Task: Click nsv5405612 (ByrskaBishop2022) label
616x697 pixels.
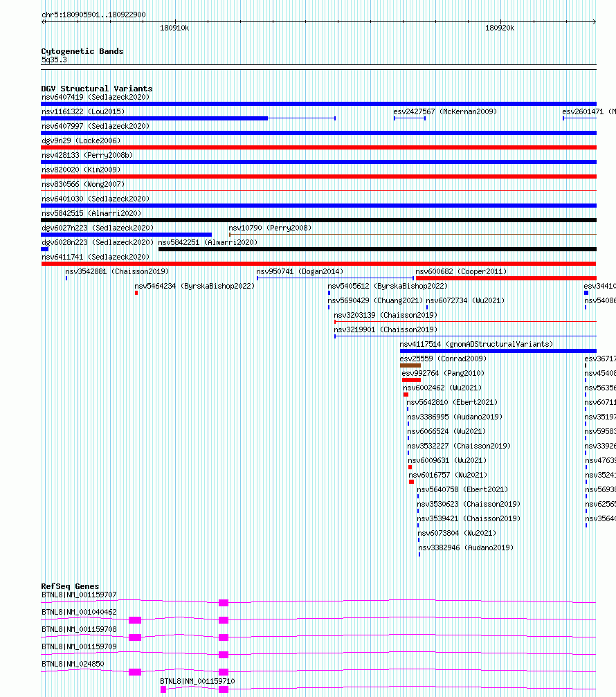Action: pos(388,287)
